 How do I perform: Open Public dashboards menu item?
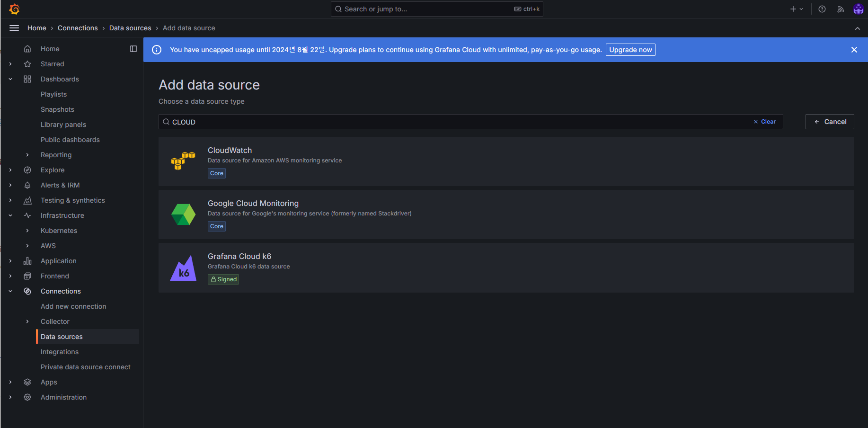click(x=70, y=140)
